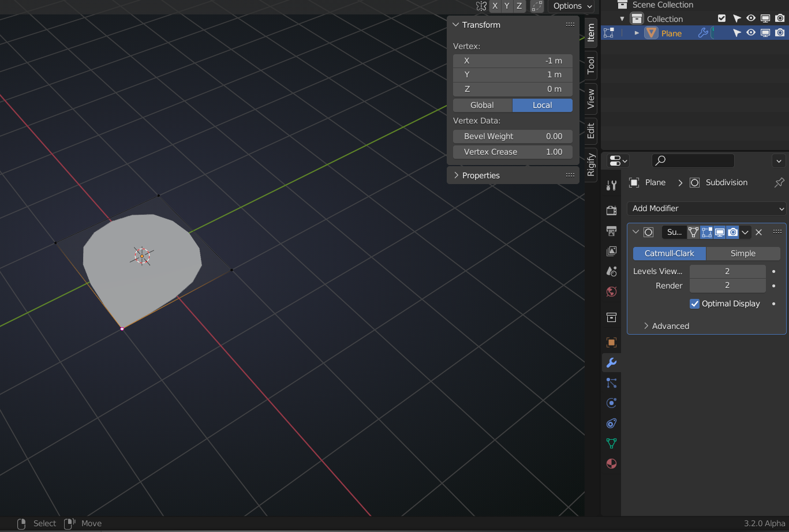Click the Bevel Weight slider
This screenshot has height=532, width=789.
[x=513, y=136]
